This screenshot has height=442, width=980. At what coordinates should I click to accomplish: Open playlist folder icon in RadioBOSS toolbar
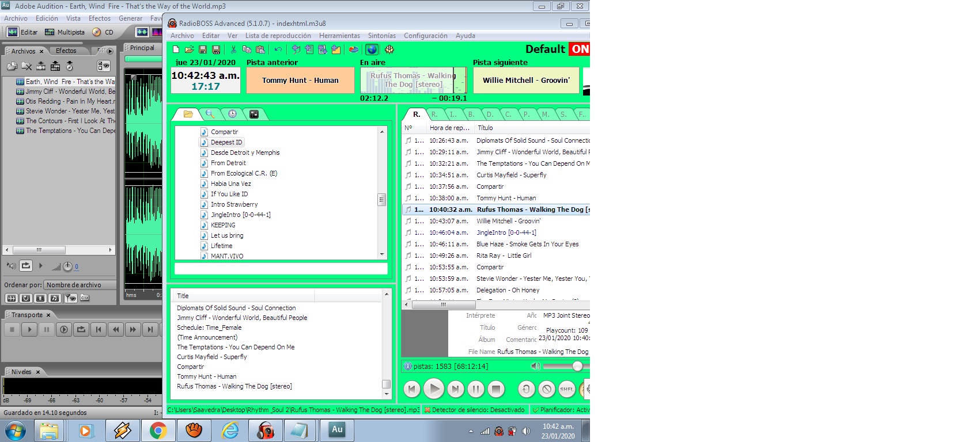tap(189, 49)
